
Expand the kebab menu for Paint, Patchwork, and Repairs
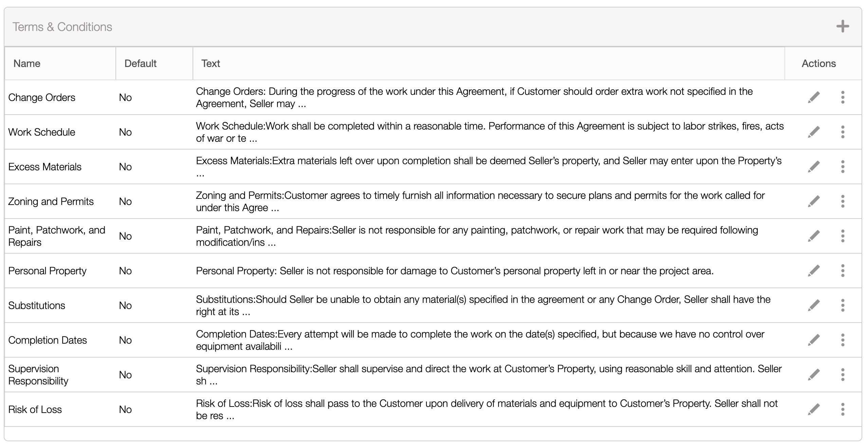coord(843,236)
